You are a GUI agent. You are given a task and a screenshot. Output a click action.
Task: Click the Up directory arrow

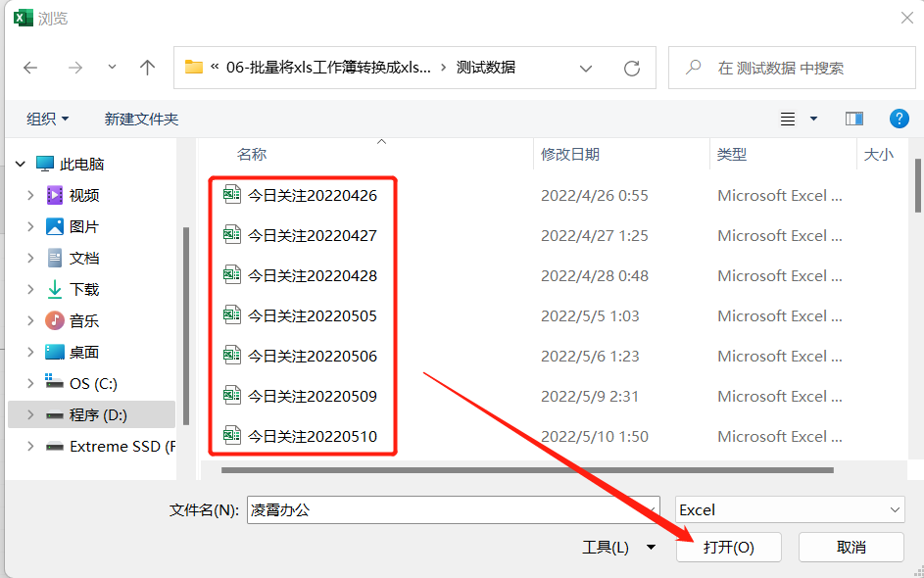coord(147,68)
